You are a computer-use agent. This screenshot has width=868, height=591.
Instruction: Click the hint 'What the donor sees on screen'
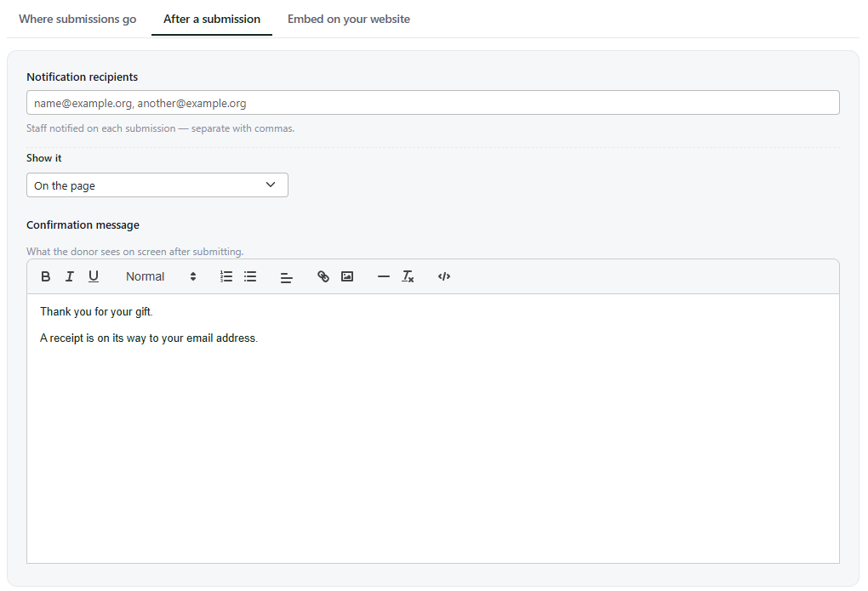(135, 251)
